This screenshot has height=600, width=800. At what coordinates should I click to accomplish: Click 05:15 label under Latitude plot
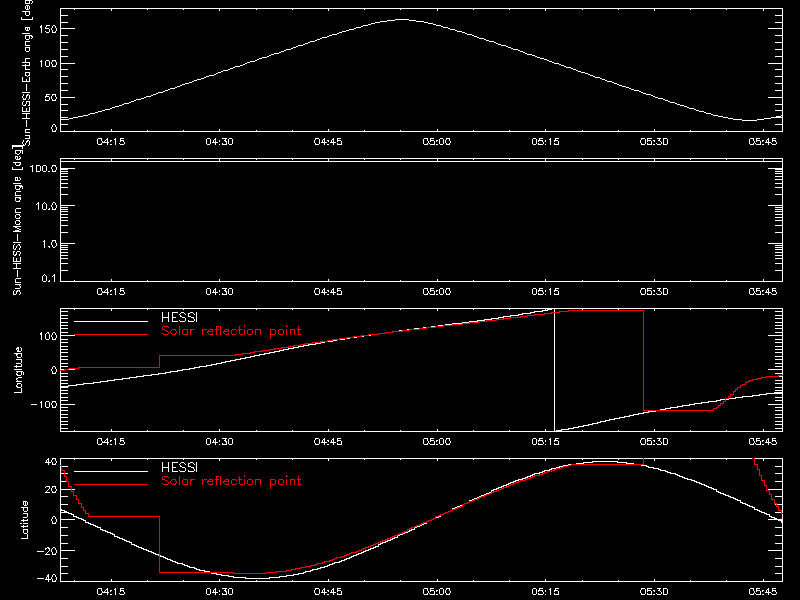[545, 592]
